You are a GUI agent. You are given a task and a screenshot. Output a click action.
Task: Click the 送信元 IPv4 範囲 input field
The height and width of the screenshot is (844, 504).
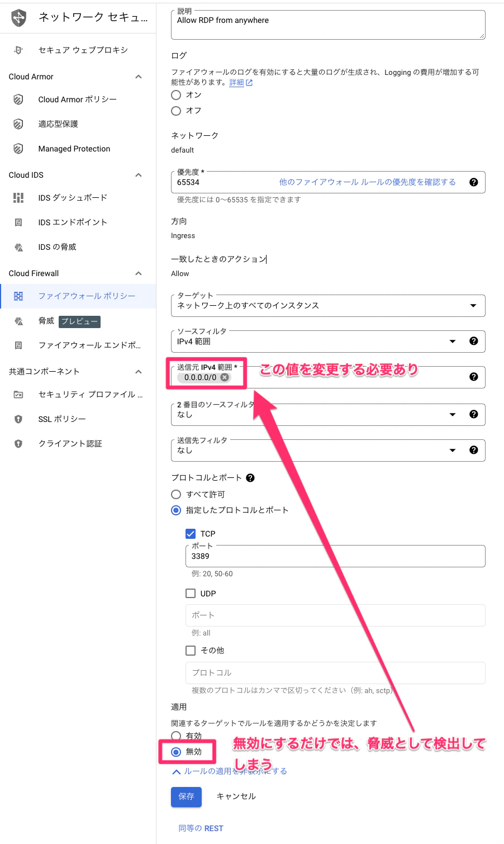click(x=328, y=377)
